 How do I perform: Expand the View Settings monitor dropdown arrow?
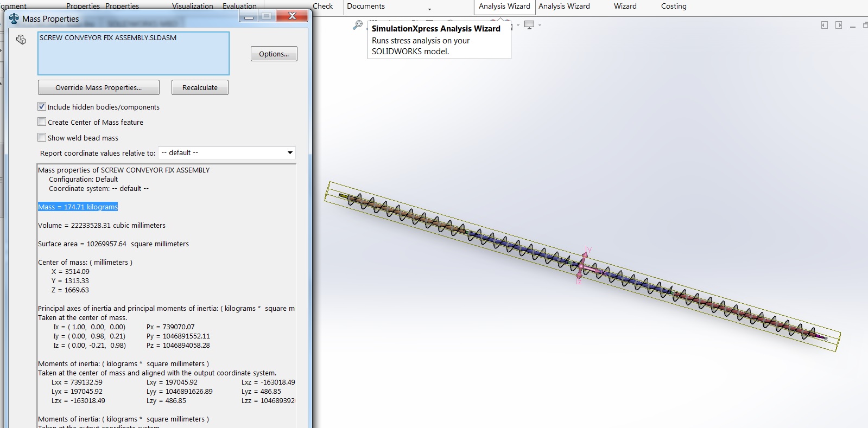pyautogui.click(x=540, y=25)
